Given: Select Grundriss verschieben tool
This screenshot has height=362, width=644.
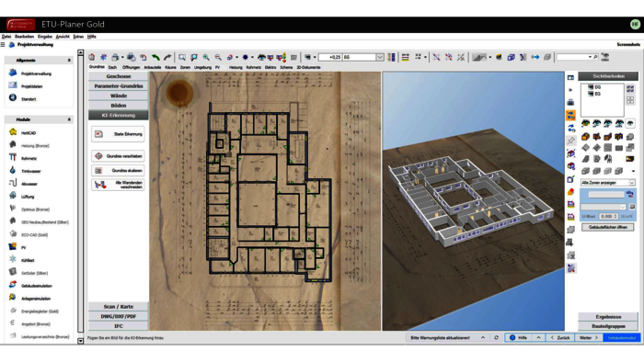Looking at the screenshot, I should pos(118,156).
